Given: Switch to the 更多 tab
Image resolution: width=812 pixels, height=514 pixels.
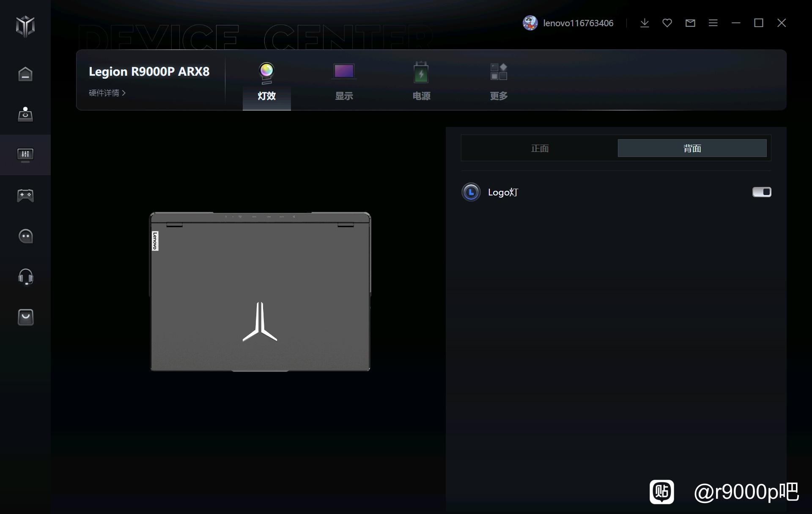Looking at the screenshot, I should click(x=499, y=82).
